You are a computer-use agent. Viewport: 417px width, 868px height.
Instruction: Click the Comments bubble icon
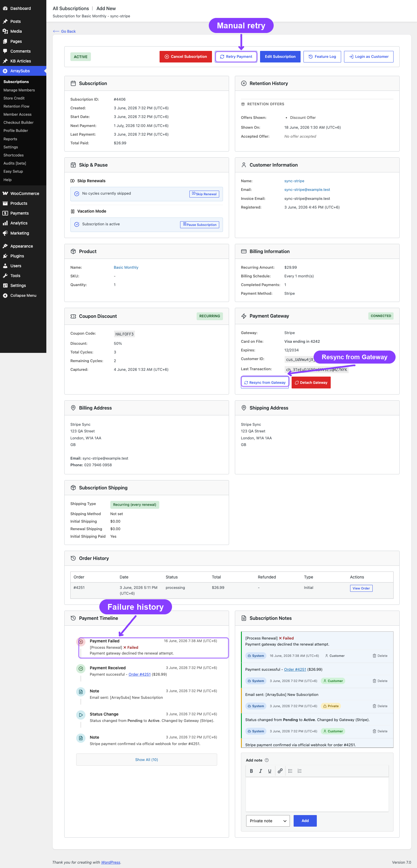pos(5,51)
